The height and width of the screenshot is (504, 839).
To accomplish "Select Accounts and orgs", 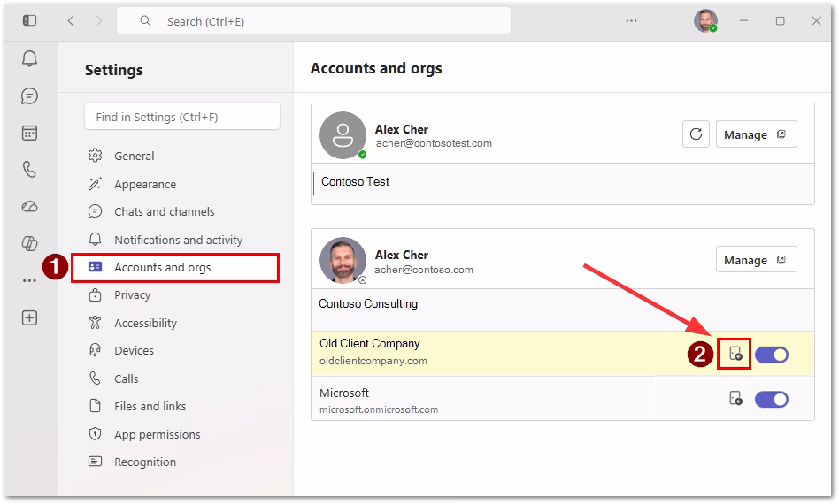I will pos(175,267).
